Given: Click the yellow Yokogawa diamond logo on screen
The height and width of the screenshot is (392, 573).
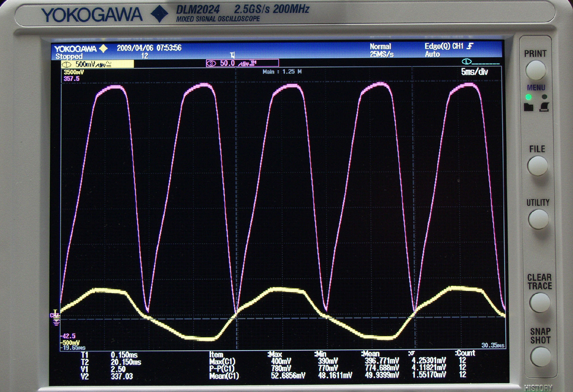Looking at the screenshot, I should point(103,48).
